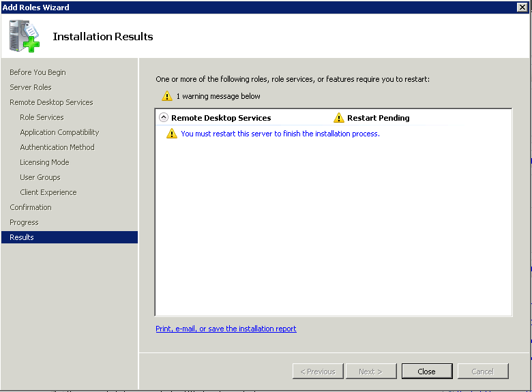Viewport: 532px width, 392px height.
Task: Click the disabled Next button
Action: pos(371,372)
